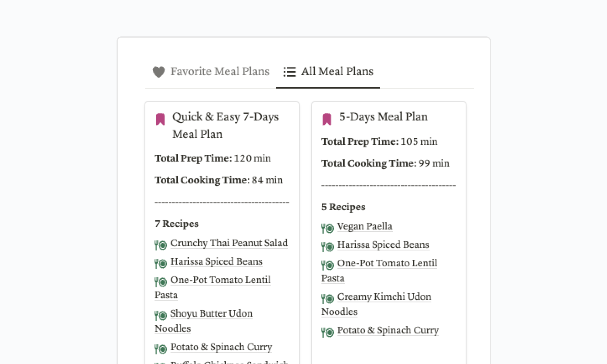Open One-Pot Tomato Lentil Pasta in 5-Days plan
The width and height of the screenshot is (607, 364).
[387, 263]
